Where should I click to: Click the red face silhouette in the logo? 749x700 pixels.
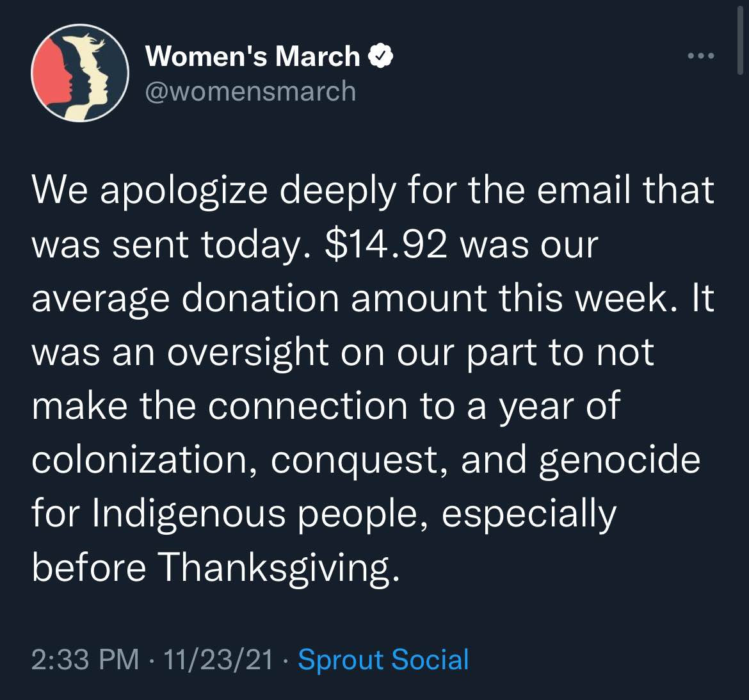point(54,72)
